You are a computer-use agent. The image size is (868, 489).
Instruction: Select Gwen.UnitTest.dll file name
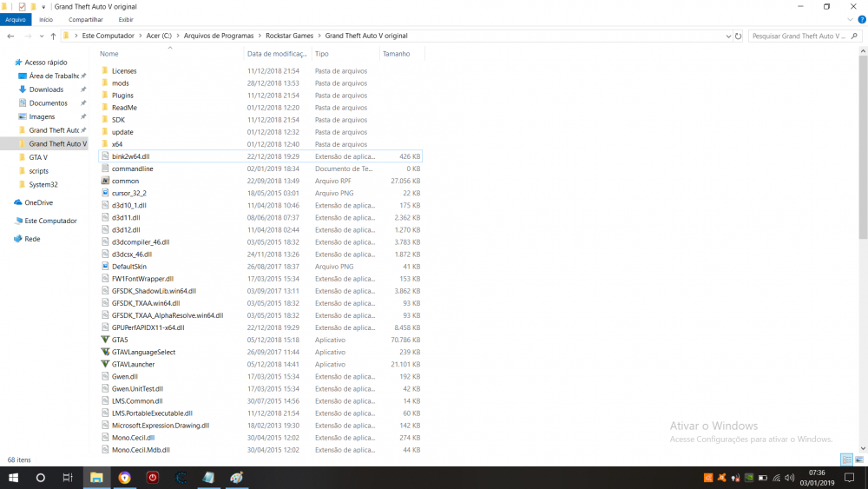point(137,389)
